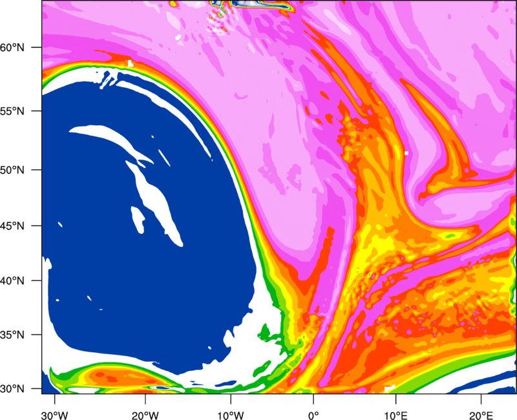Image resolution: width=517 pixels, height=420 pixels.
Task: Click the 10°E longitude label
Action: (396, 415)
